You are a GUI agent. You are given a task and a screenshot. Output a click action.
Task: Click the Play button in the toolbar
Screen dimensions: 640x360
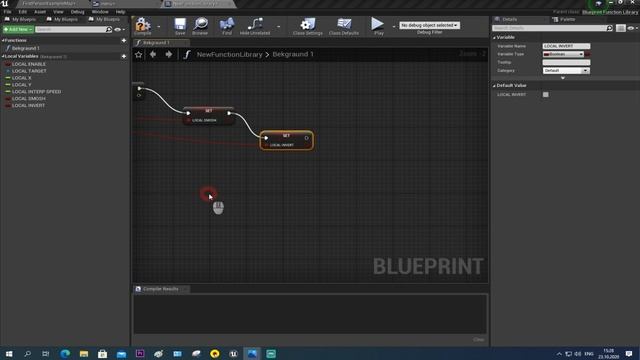[378, 26]
